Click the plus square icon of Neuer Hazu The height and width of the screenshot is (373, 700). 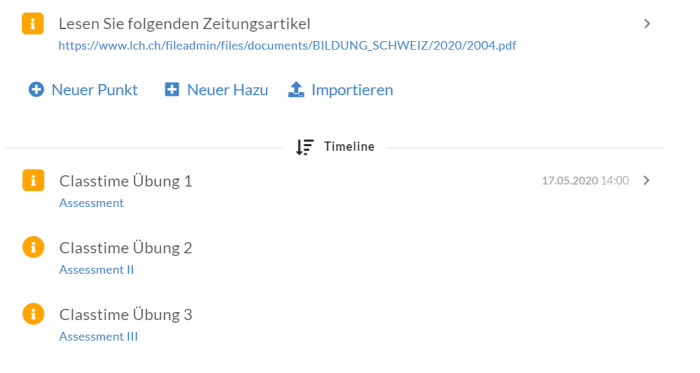click(172, 89)
